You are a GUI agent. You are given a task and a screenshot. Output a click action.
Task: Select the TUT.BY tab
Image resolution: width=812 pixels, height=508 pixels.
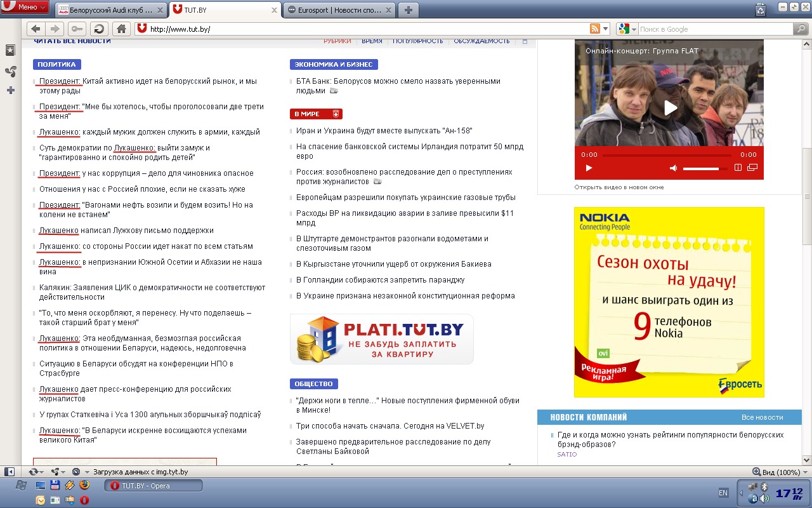225,10
